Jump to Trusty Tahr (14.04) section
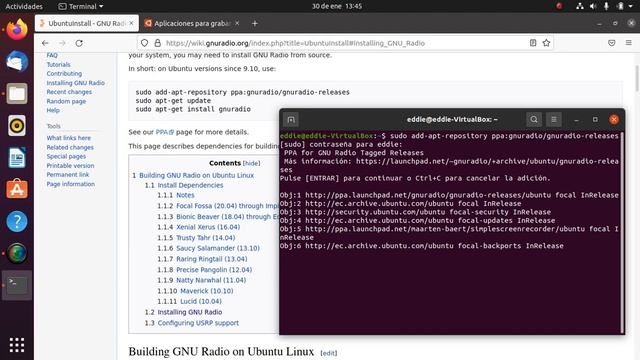This screenshot has width=640, height=360. coord(205,238)
